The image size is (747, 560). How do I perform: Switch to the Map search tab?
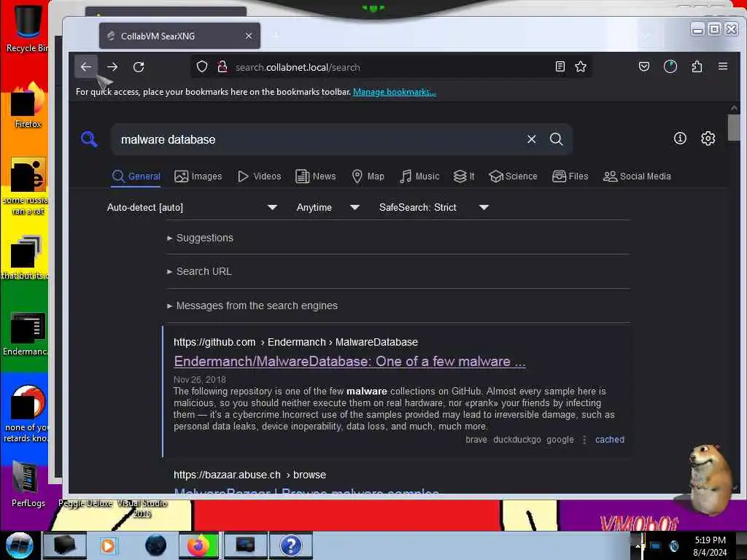(x=368, y=176)
